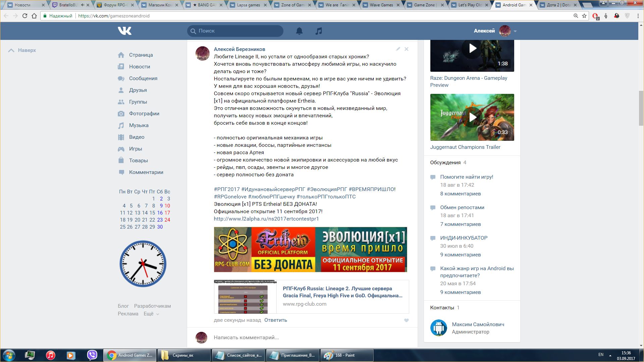Like the comment with the heart icon
Viewport: 644px width, 362px height.
pos(406,320)
